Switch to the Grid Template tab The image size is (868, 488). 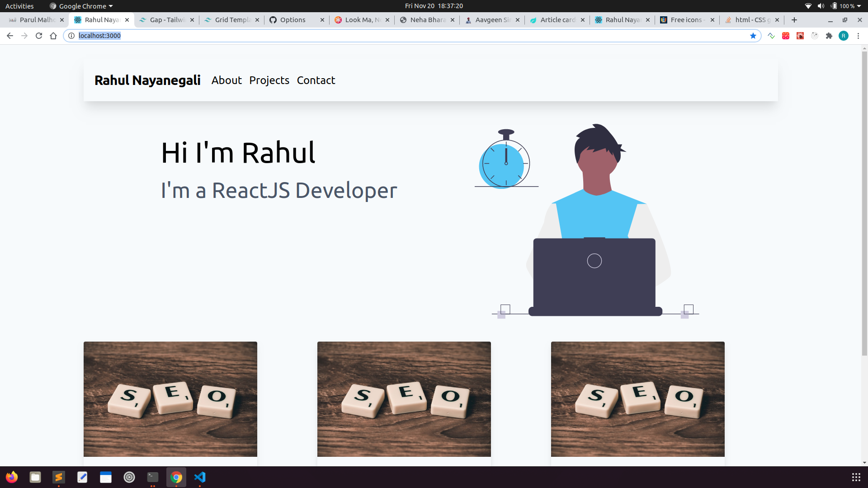(x=232, y=20)
